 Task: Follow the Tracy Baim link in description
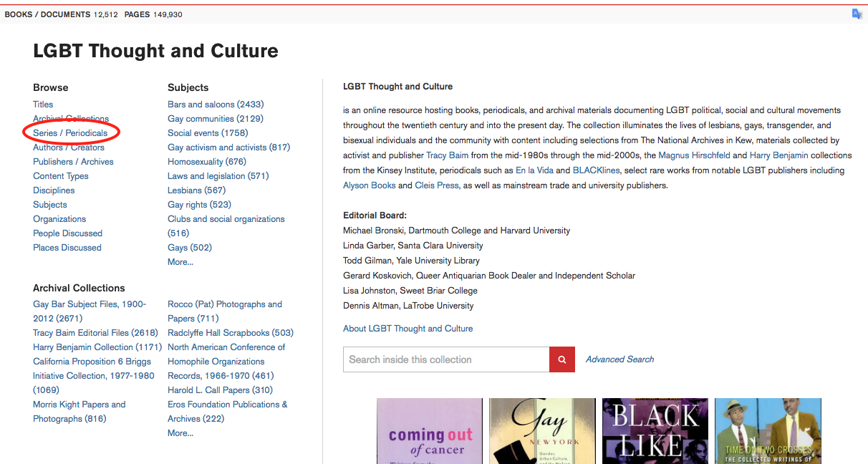point(446,155)
